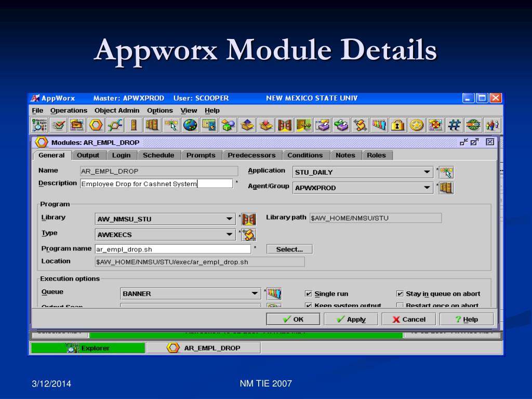
Task: Click the purple printer toolbar icon
Action: (323, 125)
